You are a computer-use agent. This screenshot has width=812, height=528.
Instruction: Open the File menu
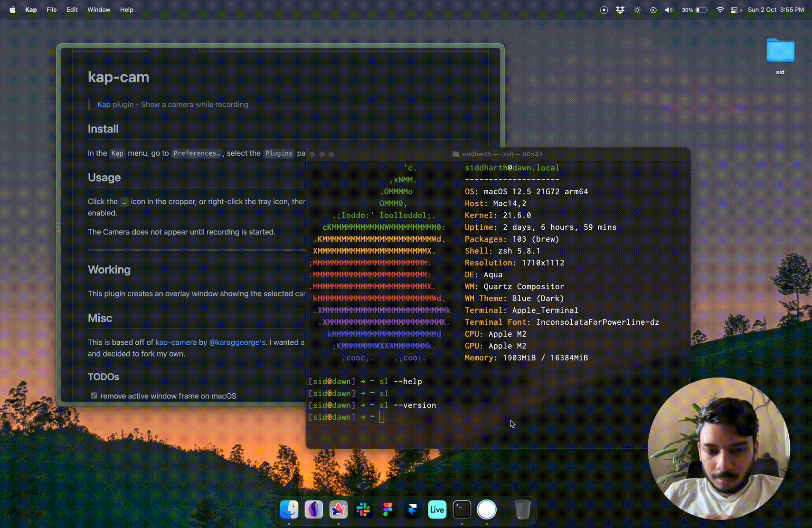(52, 9)
